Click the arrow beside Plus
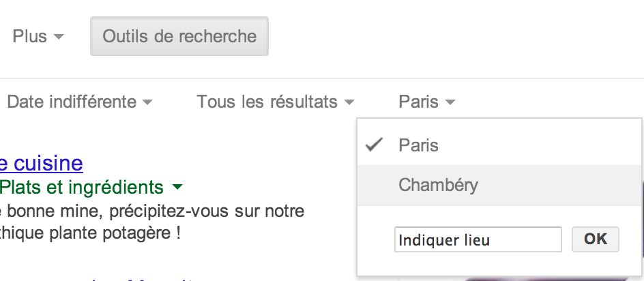The width and height of the screenshot is (644, 281). [x=59, y=37]
